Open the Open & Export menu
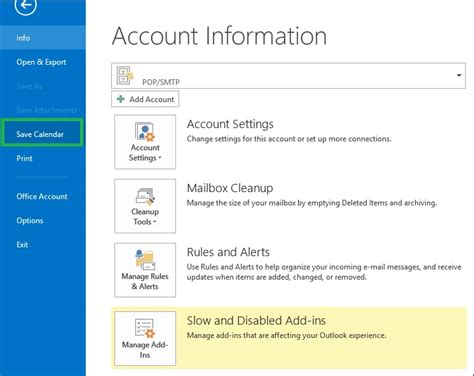474x376 pixels. tap(41, 62)
